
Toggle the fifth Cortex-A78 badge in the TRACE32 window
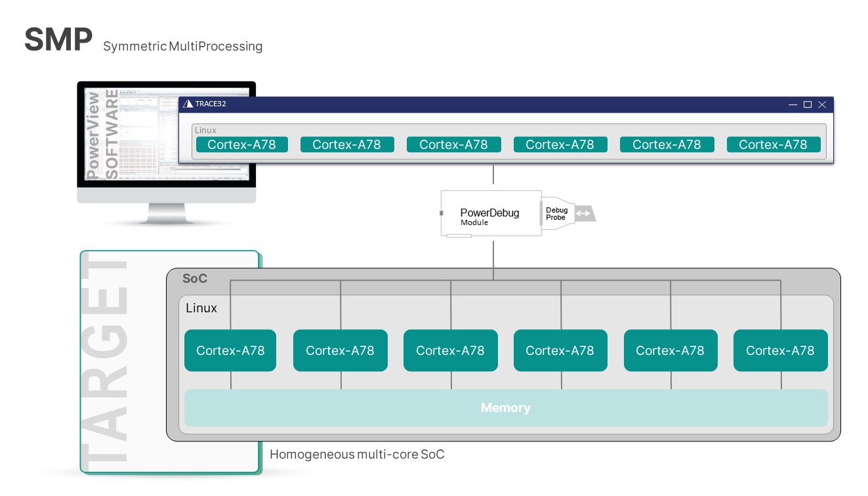[x=667, y=144]
